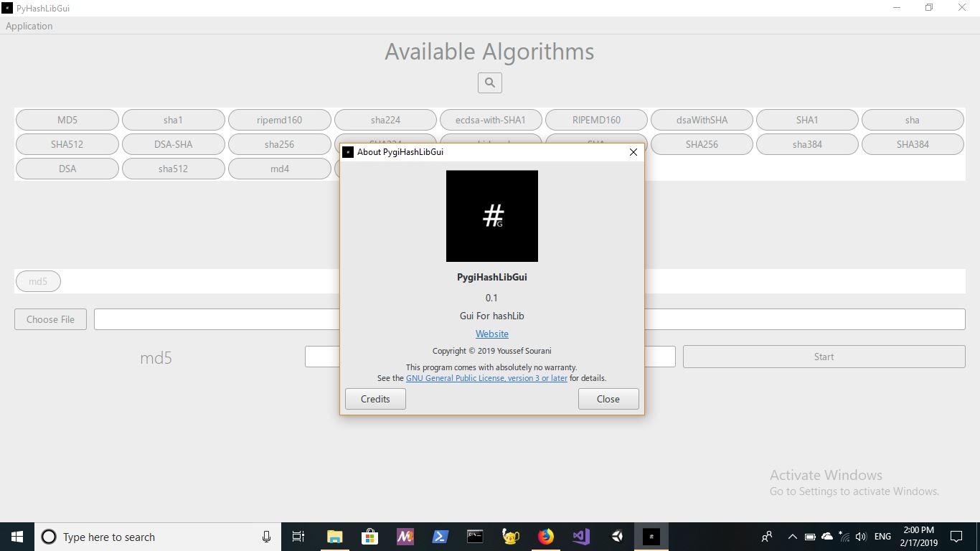Select the SHA512 algorithm button
This screenshot has height=551, width=980.
67,144
